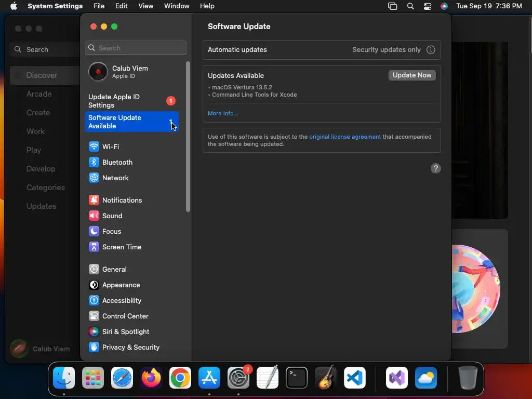Select Update Apple ID Settings row
The width and height of the screenshot is (532, 399).
point(131,101)
